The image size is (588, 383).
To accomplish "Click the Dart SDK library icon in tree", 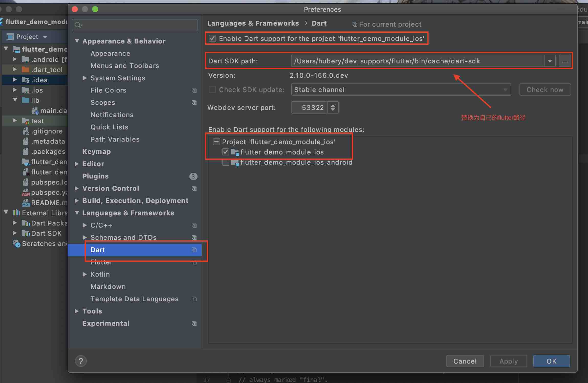I will pyautogui.click(x=26, y=233).
